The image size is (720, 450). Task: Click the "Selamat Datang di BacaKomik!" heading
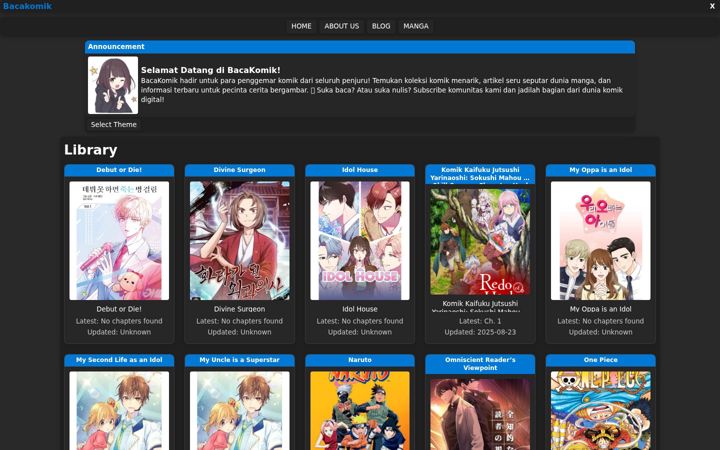(210, 70)
